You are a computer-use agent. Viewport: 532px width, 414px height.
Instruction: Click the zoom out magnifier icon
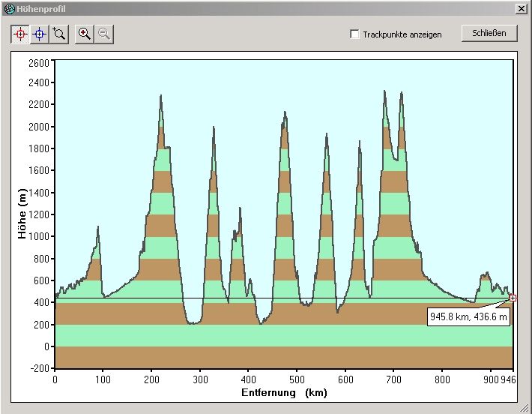tap(104, 34)
